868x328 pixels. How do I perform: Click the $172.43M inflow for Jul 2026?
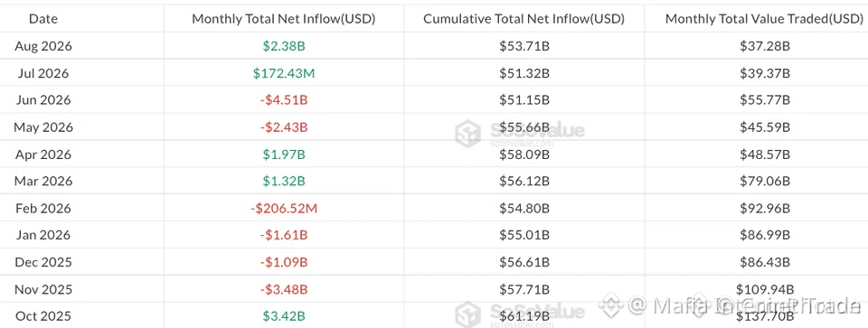[284, 73]
